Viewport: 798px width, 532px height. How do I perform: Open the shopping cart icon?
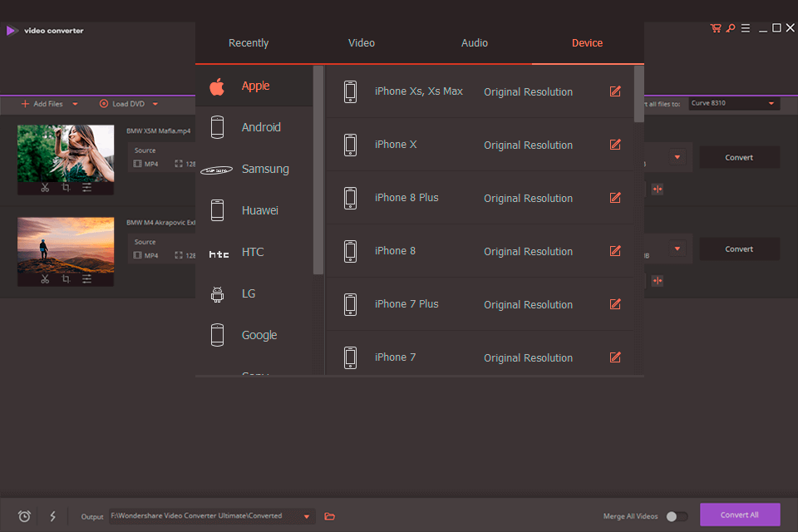(716, 28)
